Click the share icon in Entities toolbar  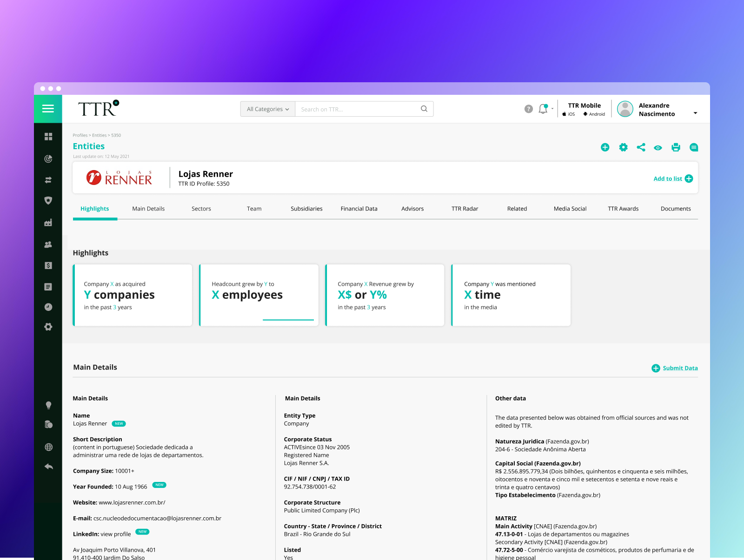pos(641,147)
